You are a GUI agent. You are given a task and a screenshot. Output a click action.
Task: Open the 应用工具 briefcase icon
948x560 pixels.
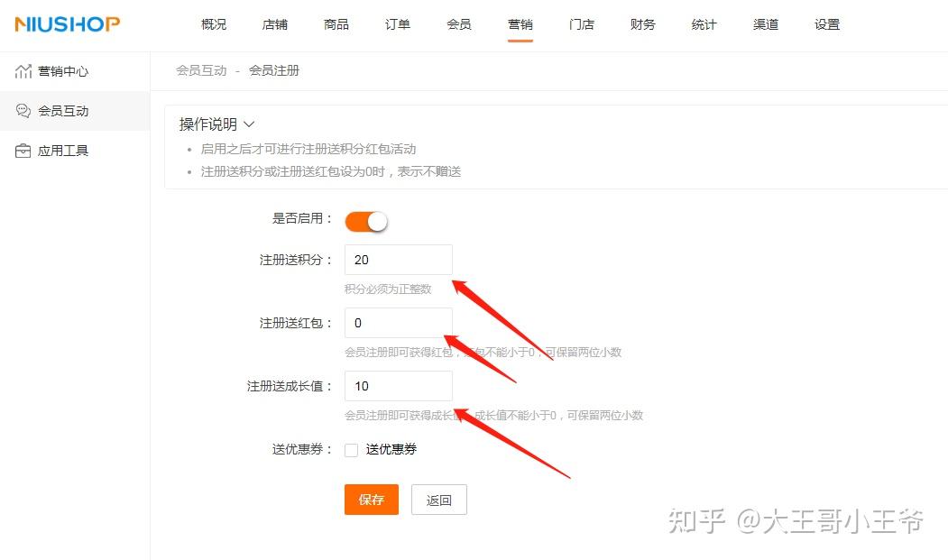pyautogui.click(x=23, y=151)
